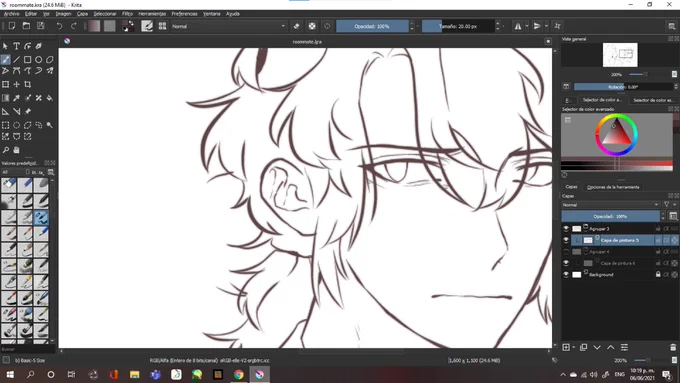Select the Pan hand tool

(x=16, y=150)
